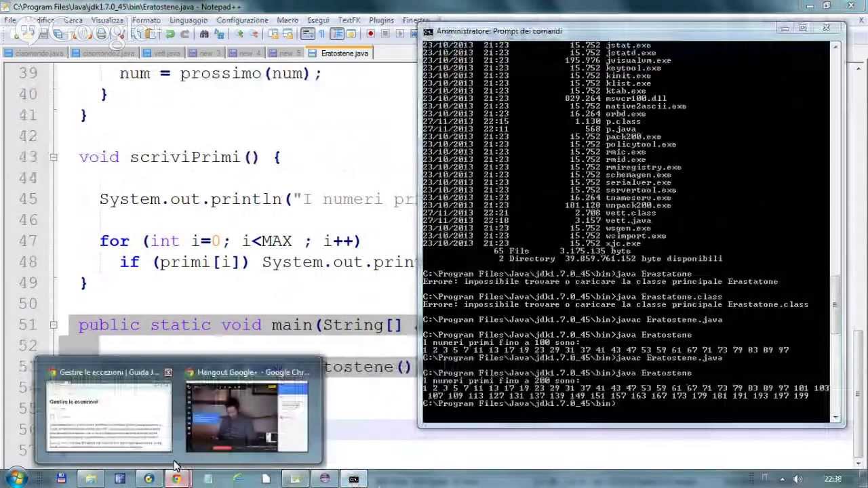This screenshot has height=488, width=868.
Task: Click the Windows Explorer taskbar icon
Action: click(90, 479)
